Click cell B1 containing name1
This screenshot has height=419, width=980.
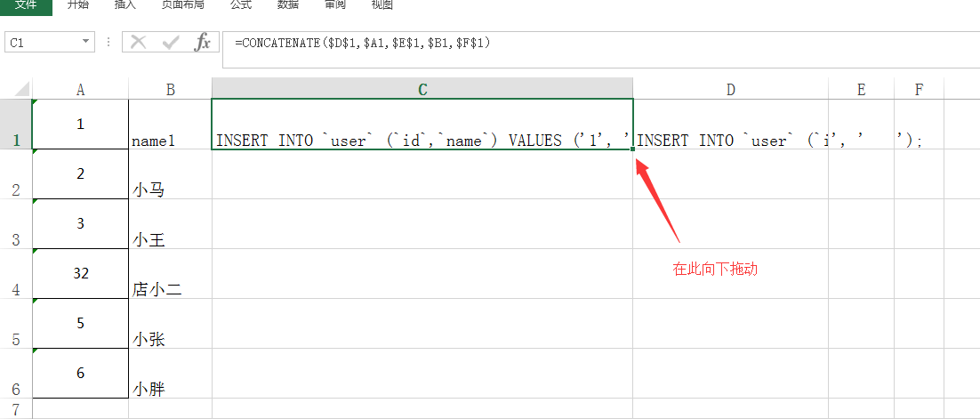(x=170, y=125)
